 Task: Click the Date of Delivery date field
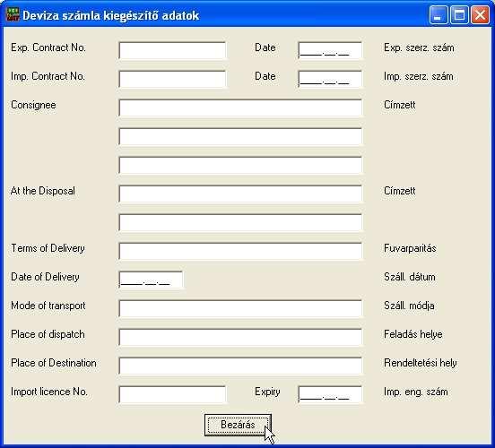151,280
